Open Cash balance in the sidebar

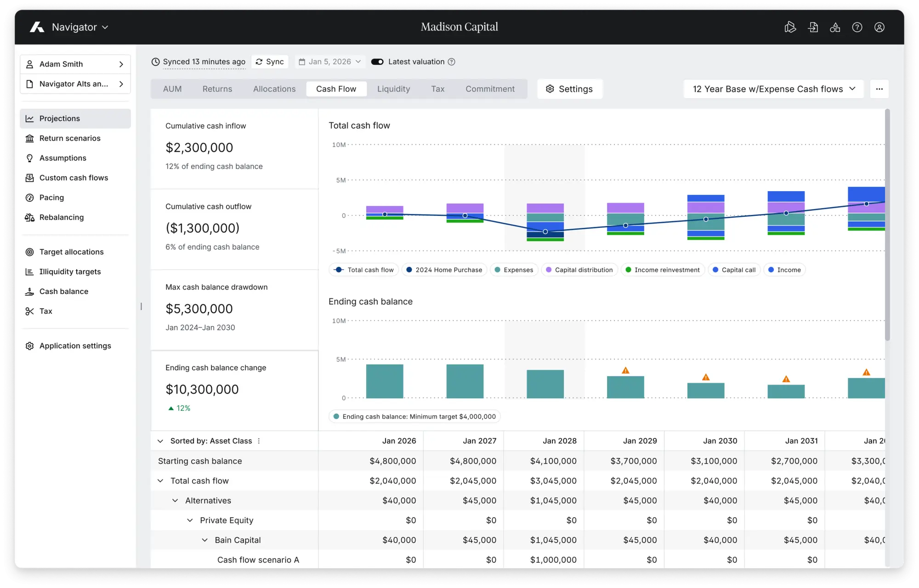click(x=75, y=291)
